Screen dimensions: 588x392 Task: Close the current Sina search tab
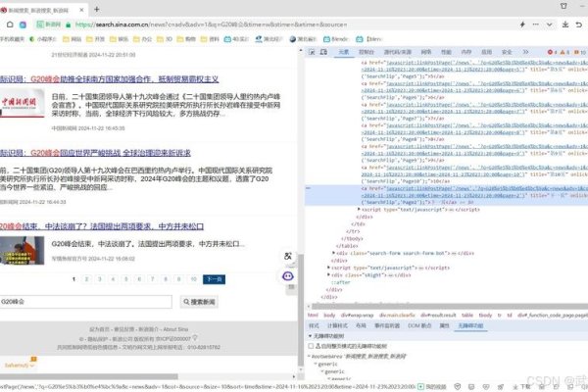[x=81, y=10]
